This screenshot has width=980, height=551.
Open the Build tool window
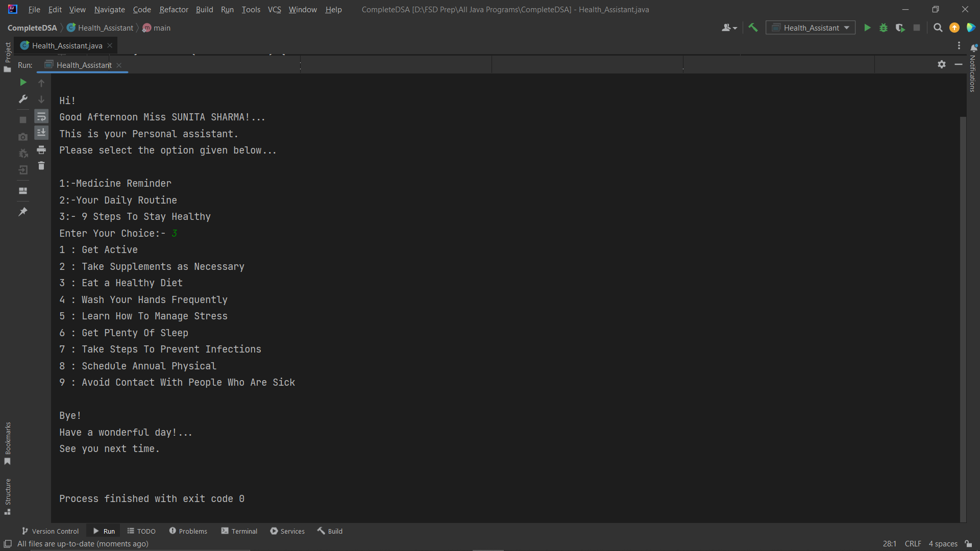330,531
